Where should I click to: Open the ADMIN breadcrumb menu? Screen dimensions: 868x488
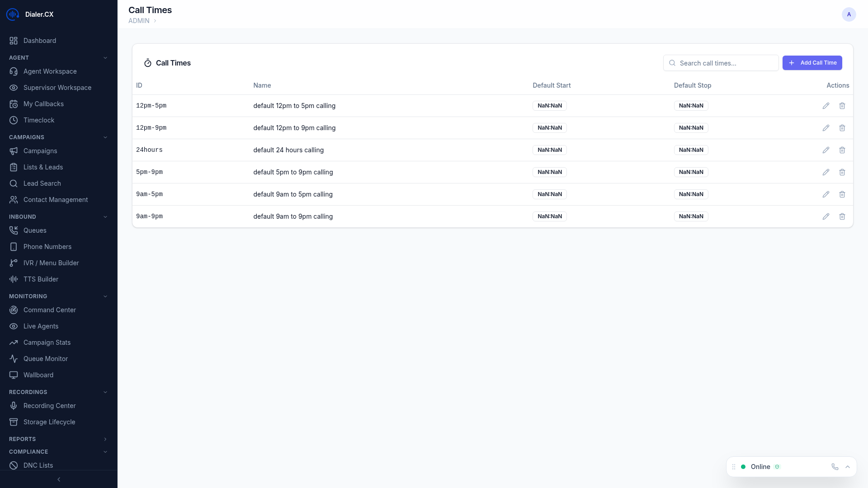coord(139,21)
